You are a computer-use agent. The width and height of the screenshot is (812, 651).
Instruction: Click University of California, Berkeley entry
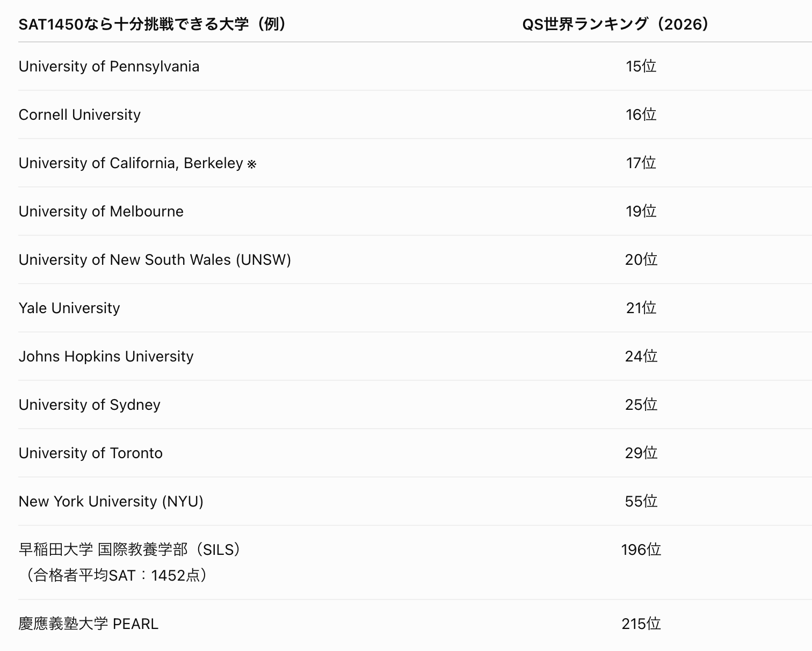point(131,163)
